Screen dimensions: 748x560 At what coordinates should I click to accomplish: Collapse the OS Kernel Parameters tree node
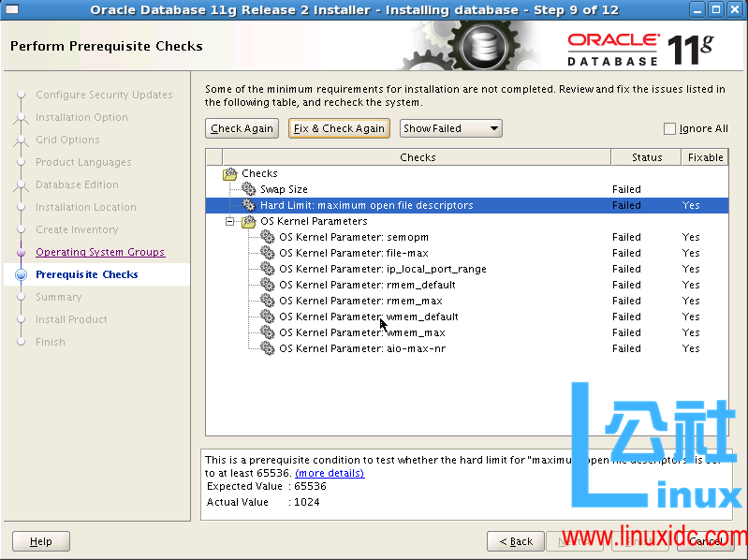tap(229, 222)
